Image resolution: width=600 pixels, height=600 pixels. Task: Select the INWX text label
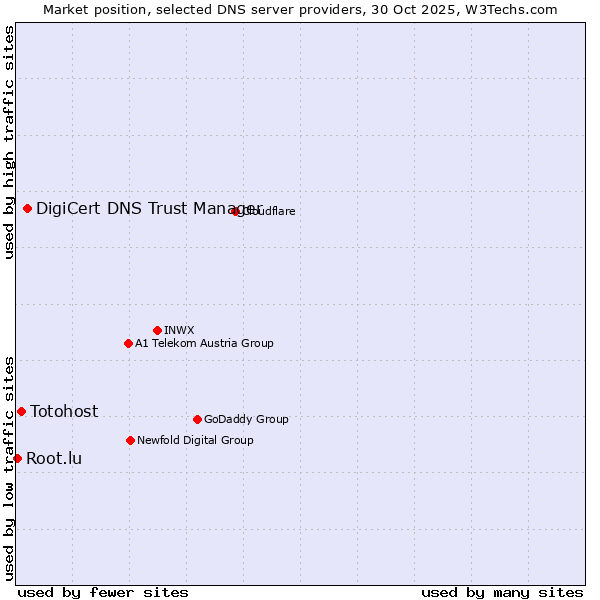(179, 330)
